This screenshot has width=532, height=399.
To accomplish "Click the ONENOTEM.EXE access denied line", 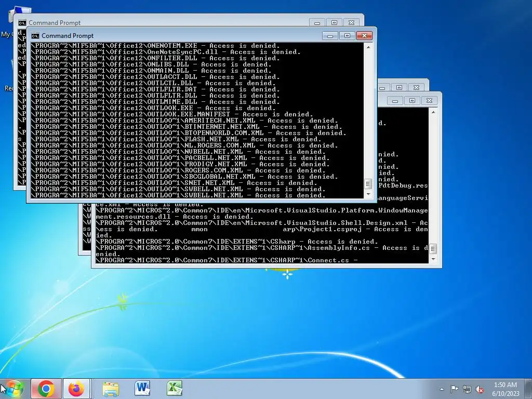I will pyautogui.click(x=155, y=46).
